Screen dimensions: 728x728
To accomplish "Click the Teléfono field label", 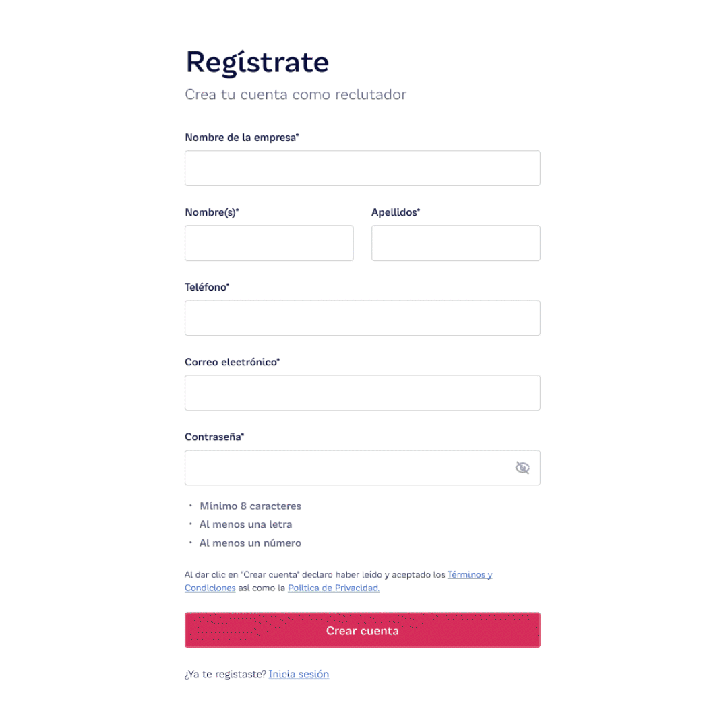I will click(207, 287).
